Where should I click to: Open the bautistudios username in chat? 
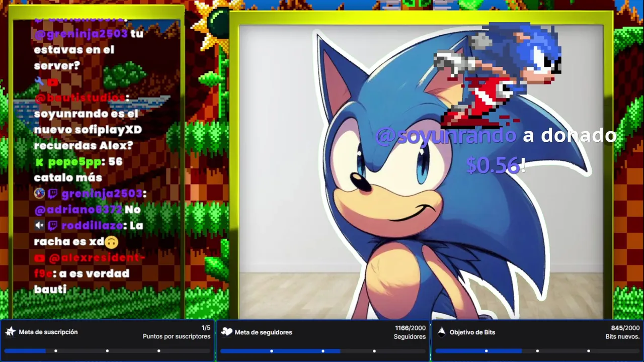point(79,98)
